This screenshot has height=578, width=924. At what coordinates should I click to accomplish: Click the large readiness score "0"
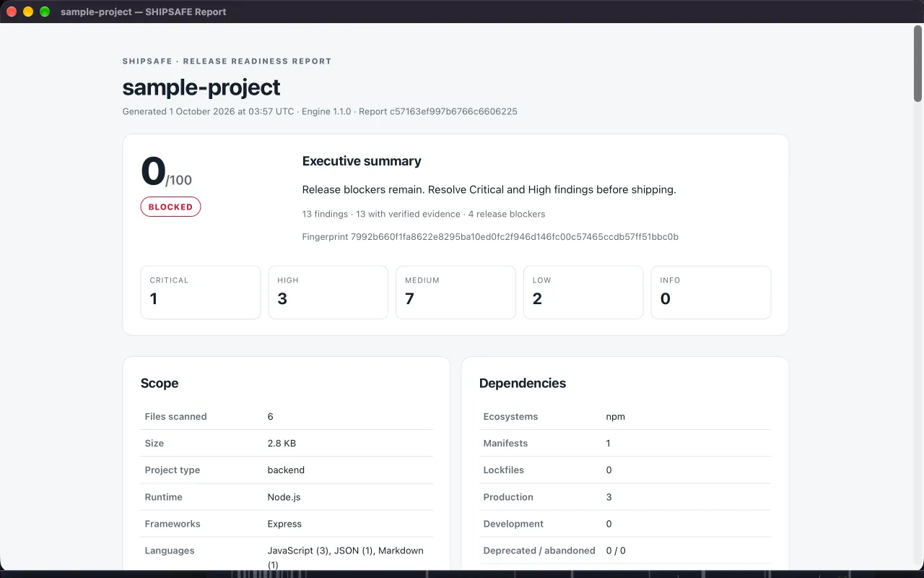point(153,171)
